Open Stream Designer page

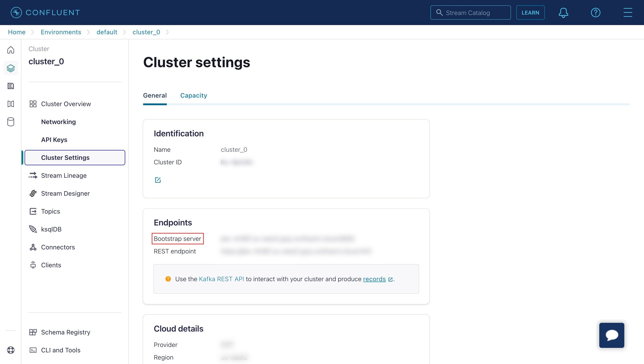[x=65, y=193]
